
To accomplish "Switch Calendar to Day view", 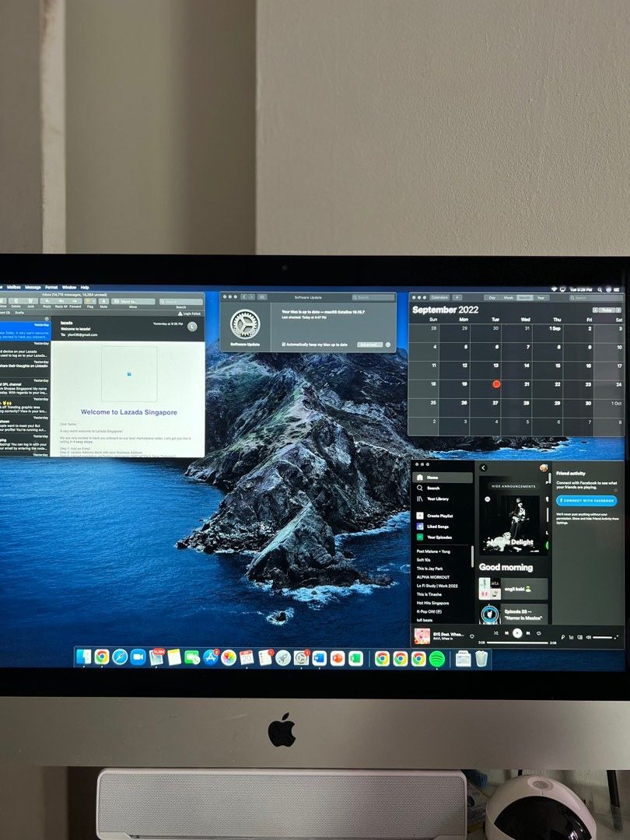I will (x=492, y=297).
